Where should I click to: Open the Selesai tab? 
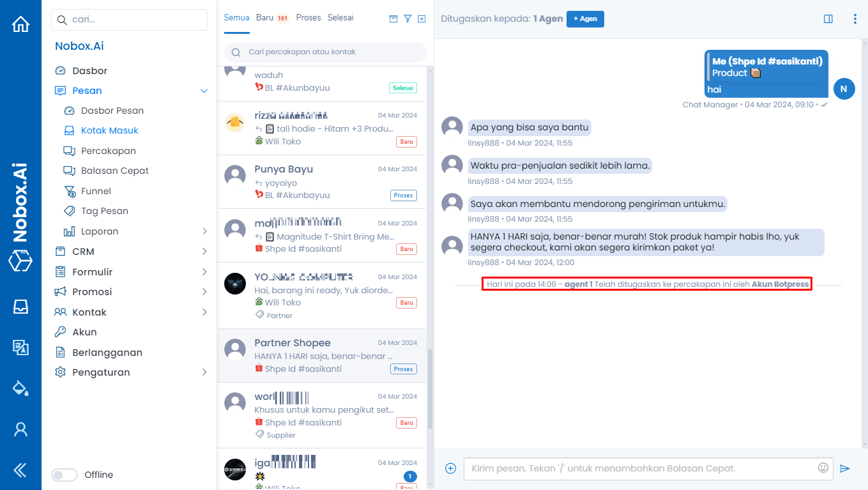(340, 17)
